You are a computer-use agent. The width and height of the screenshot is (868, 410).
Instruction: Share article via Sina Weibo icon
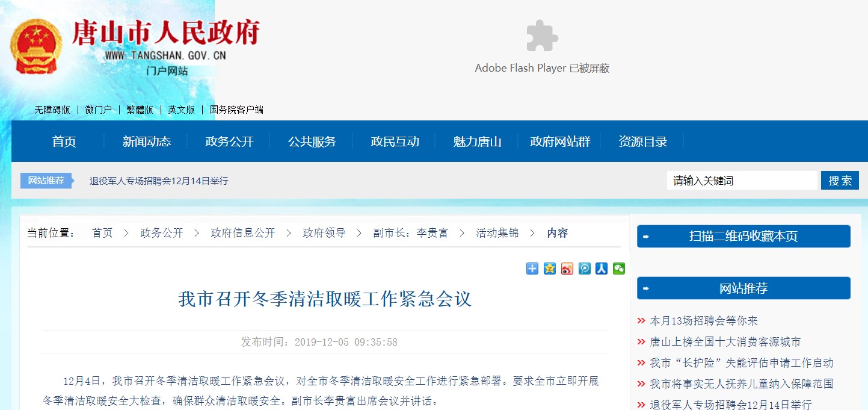[567, 269]
